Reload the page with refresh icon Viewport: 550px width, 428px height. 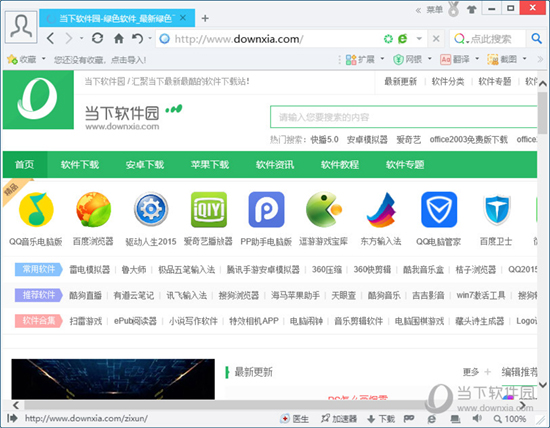[x=97, y=38]
